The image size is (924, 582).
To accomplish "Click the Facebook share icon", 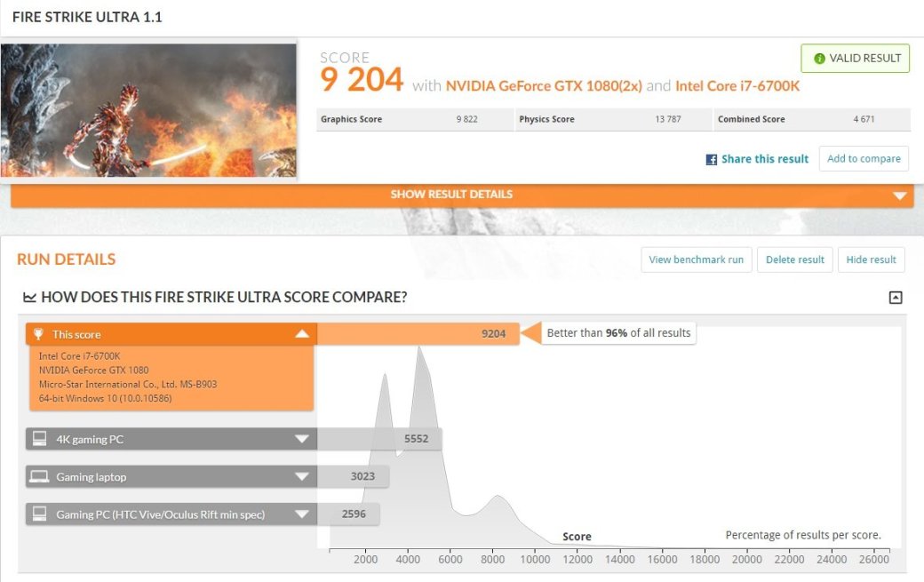I will pos(712,160).
